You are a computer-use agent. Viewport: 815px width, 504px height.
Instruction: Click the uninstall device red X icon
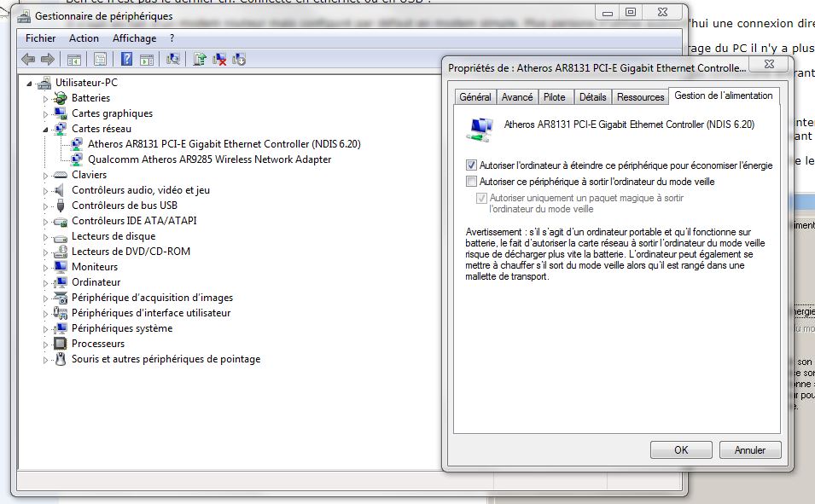(x=219, y=59)
